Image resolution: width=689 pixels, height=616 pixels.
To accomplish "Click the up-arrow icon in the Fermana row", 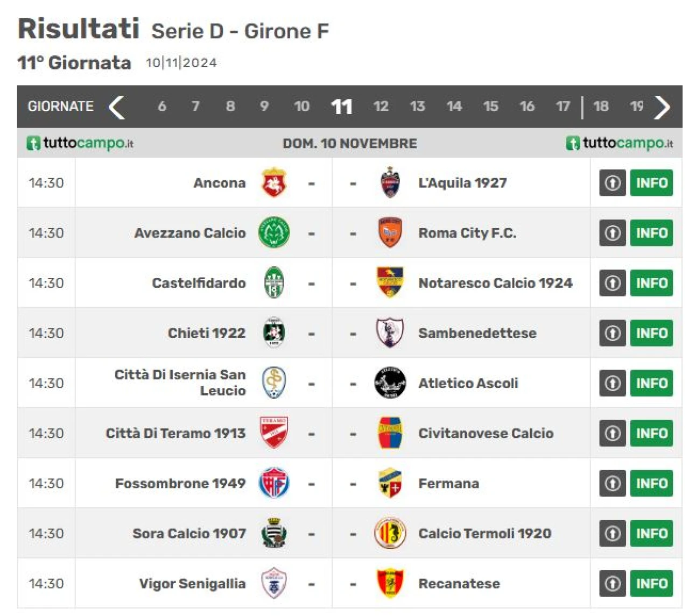I will [x=613, y=483].
